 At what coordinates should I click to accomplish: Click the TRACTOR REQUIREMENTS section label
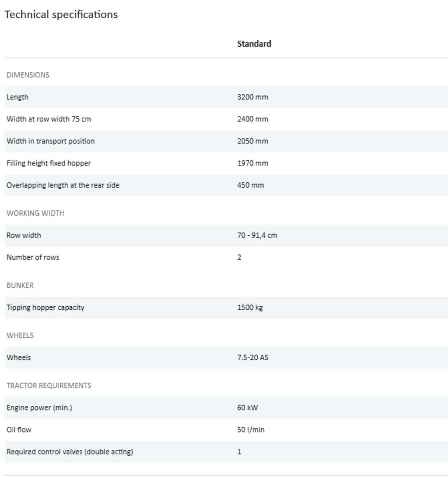(x=49, y=385)
